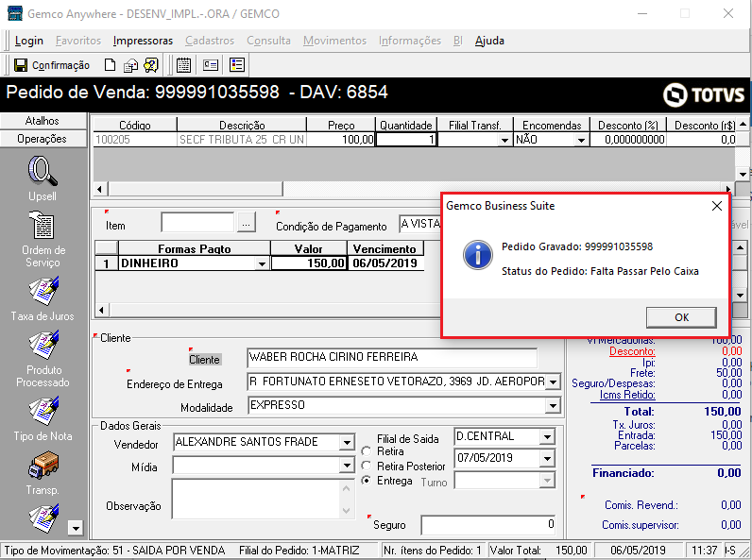Image resolution: width=752 pixels, height=560 pixels.
Task: Click the TOTVS logo
Action: [704, 94]
